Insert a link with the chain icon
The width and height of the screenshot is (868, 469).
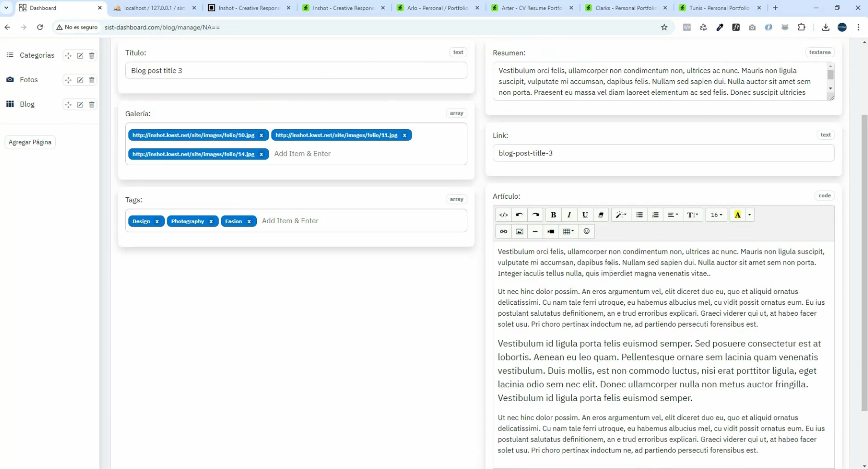coord(504,231)
